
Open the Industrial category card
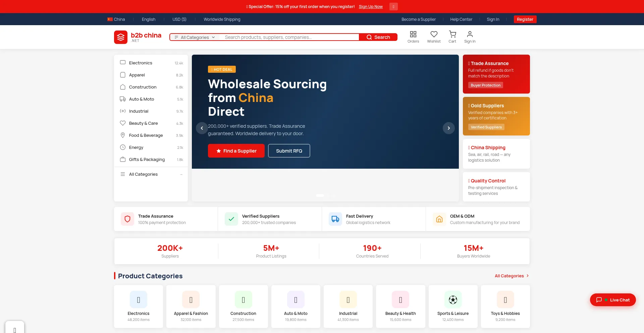tap(348, 307)
